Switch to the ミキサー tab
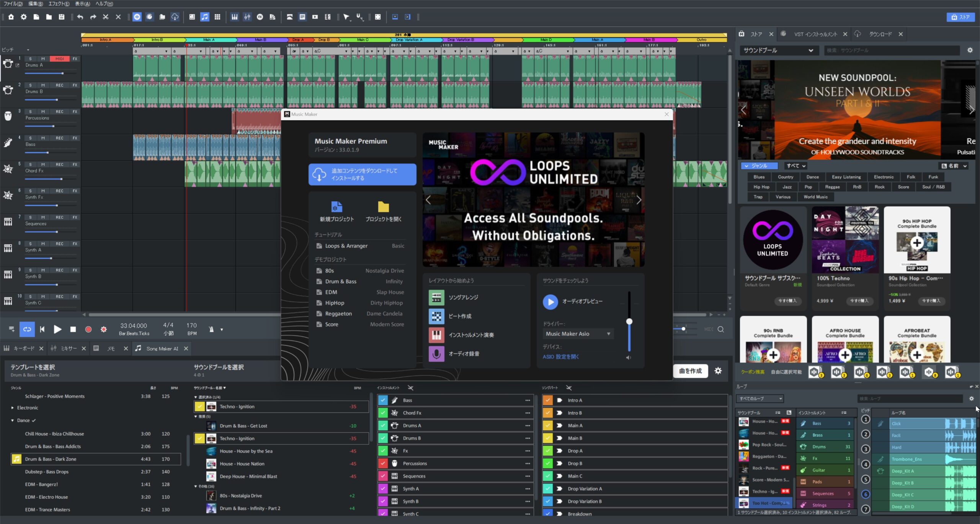 (x=68, y=348)
